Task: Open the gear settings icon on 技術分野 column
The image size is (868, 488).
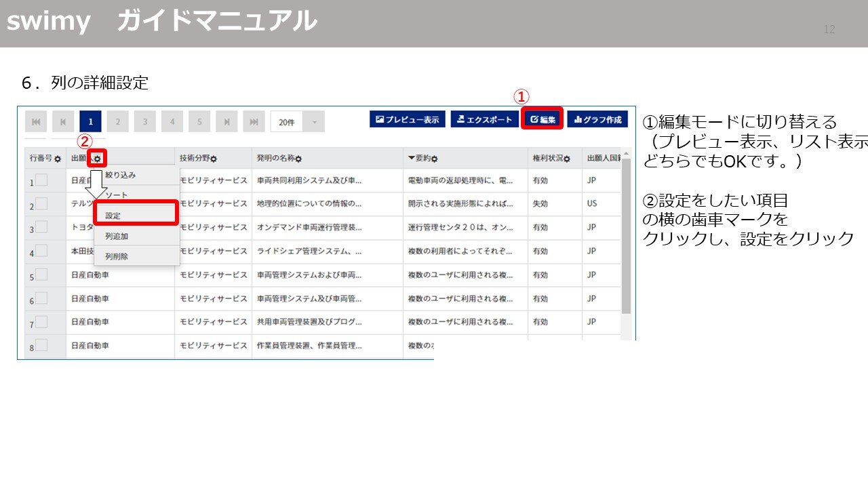Action: pos(214,157)
